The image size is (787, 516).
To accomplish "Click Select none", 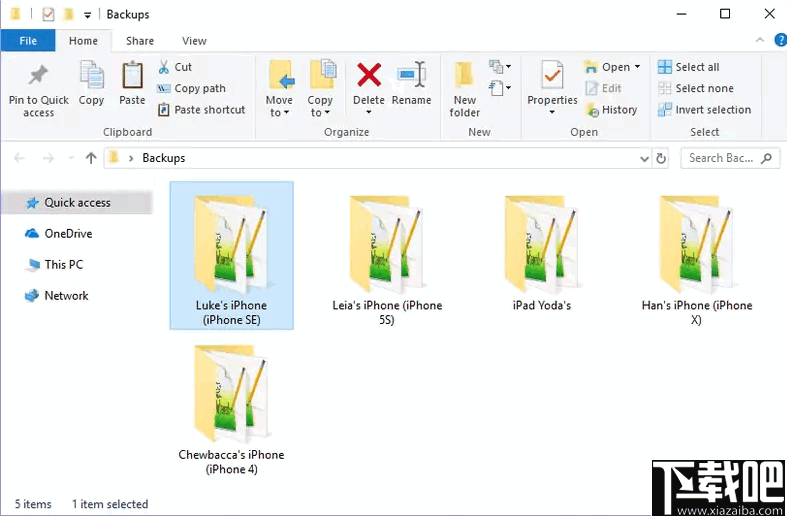I will coord(696,88).
